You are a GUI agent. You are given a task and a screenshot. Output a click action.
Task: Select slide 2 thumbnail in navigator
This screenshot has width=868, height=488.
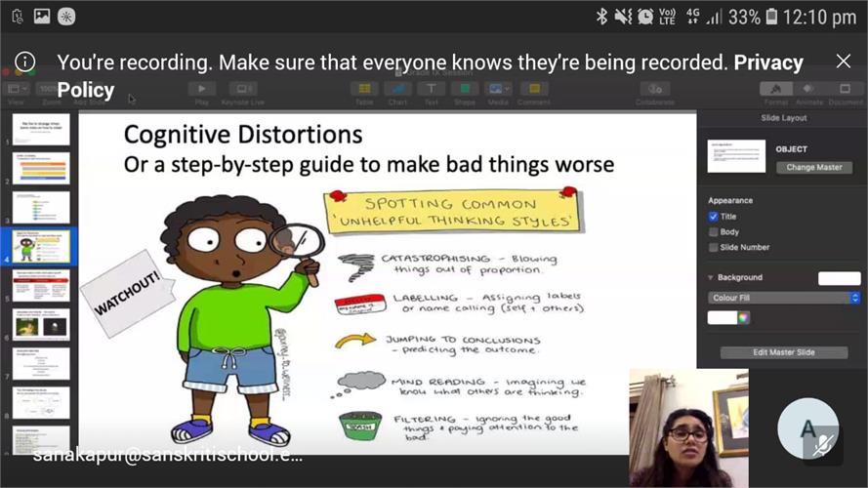(x=41, y=168)
